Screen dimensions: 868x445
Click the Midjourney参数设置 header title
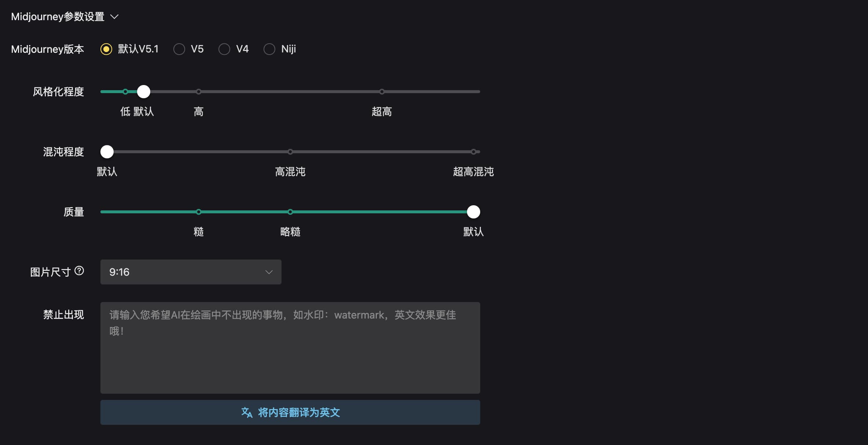click(x=58, y=17)
